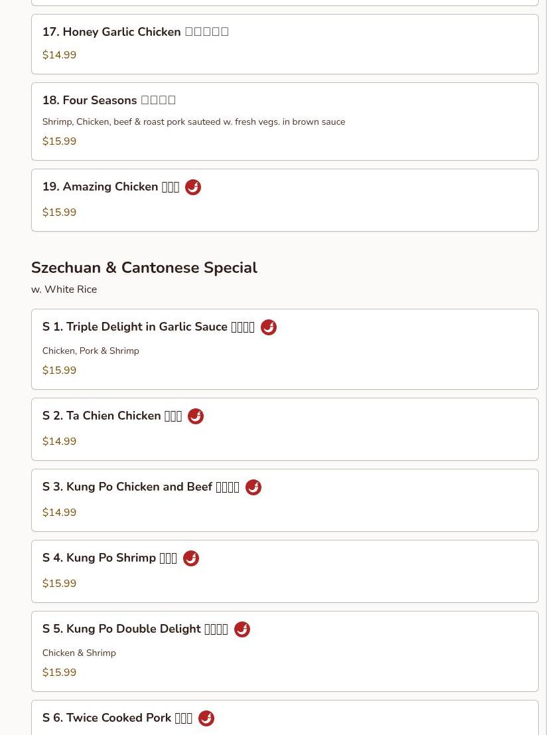Image resolution: width=560 pixels, height=735 pixels.
Task: Click the Chicken & Shrimp description text
Action: 79,653
